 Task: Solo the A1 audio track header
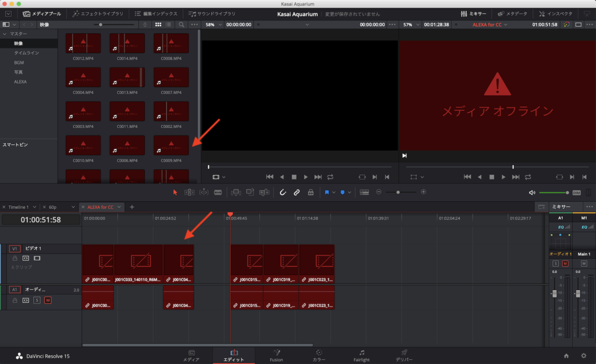tap(37, 300)
